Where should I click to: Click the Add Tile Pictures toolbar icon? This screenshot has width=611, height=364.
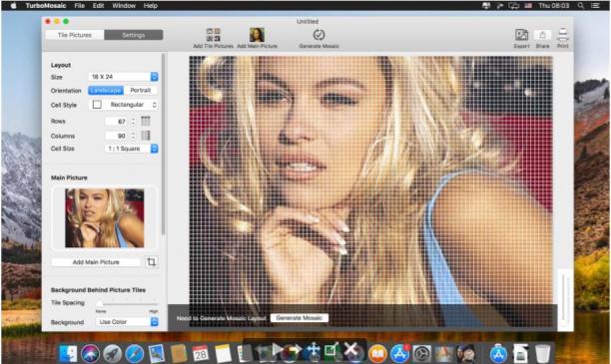pos(213,35)
